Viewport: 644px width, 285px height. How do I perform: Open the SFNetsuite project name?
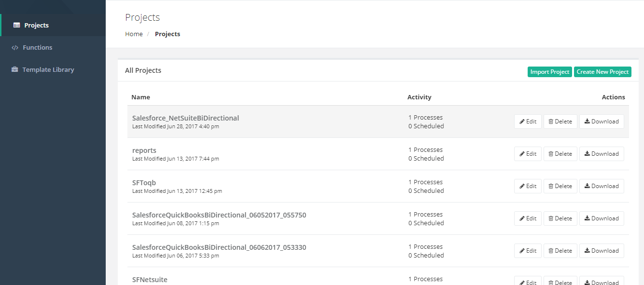click(150, 280)
